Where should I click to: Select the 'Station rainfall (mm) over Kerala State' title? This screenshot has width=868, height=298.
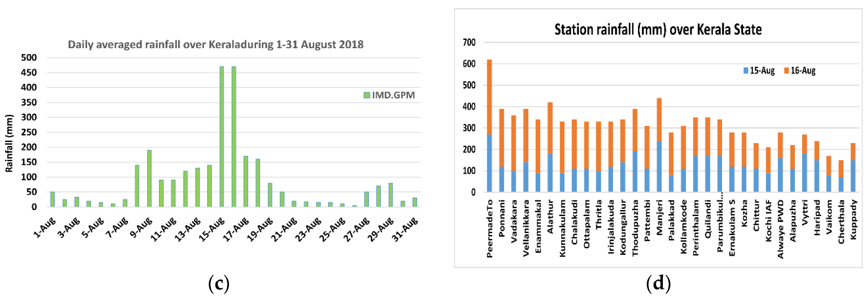point(658,30)
